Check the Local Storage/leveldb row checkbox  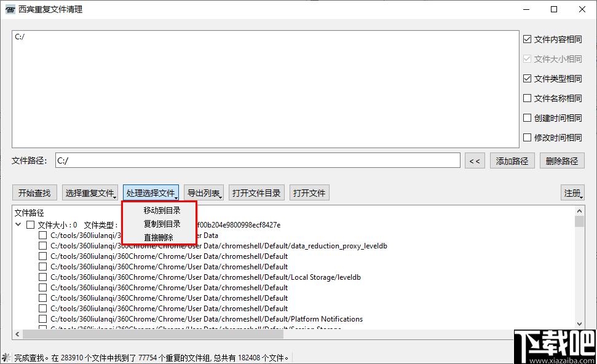pyautogui.click(x=42, y=277)
